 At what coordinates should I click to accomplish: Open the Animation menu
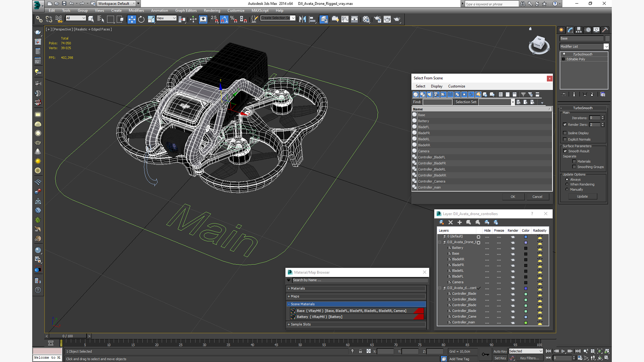click(x=159, y=10)
